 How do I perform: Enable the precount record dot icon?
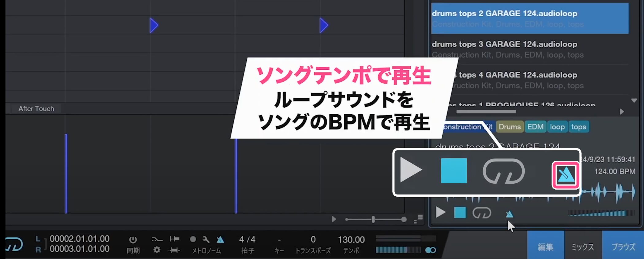pos(193,239)
